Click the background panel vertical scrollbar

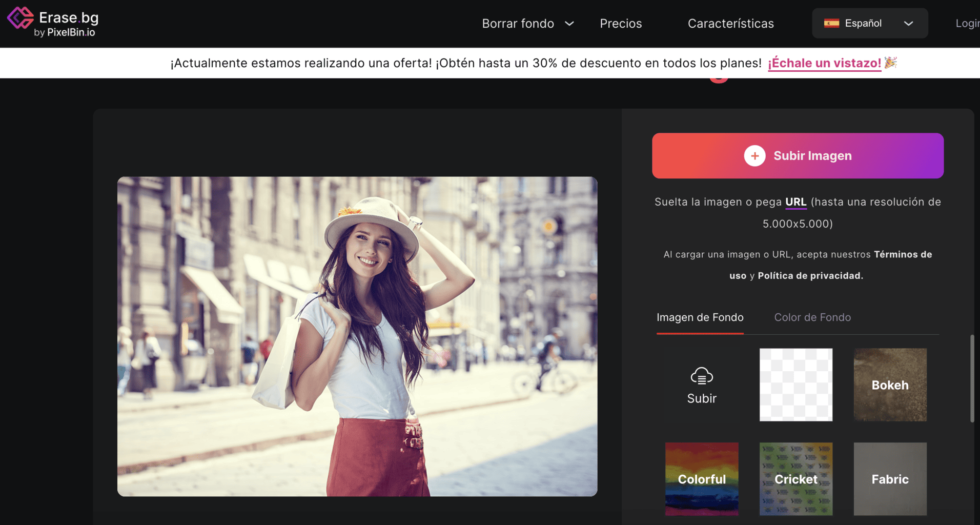click(x=972, y=378)
